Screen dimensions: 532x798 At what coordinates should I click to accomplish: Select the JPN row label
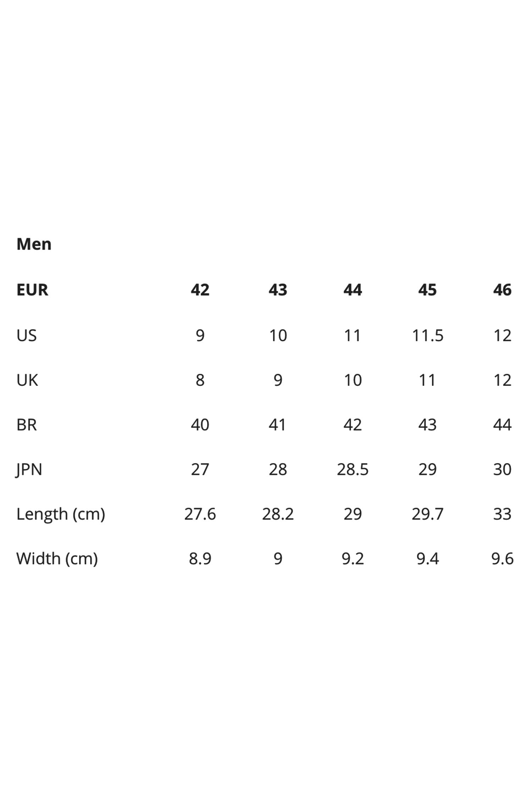(29, 470)
